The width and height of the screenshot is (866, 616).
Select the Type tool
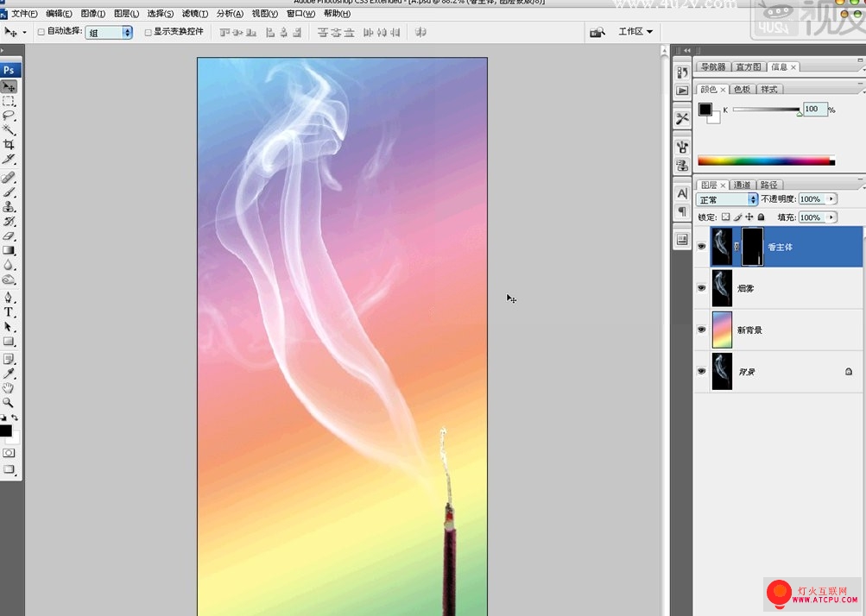9,311
